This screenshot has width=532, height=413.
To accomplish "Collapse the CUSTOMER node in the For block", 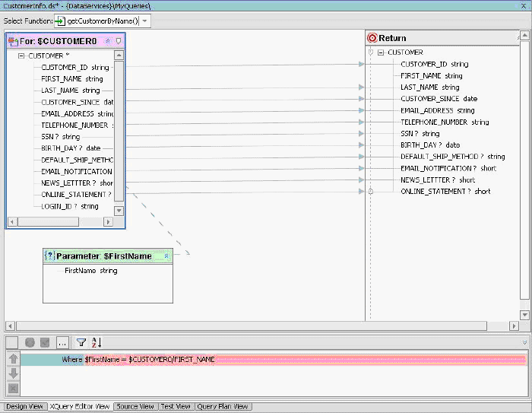I will [21, 56].
